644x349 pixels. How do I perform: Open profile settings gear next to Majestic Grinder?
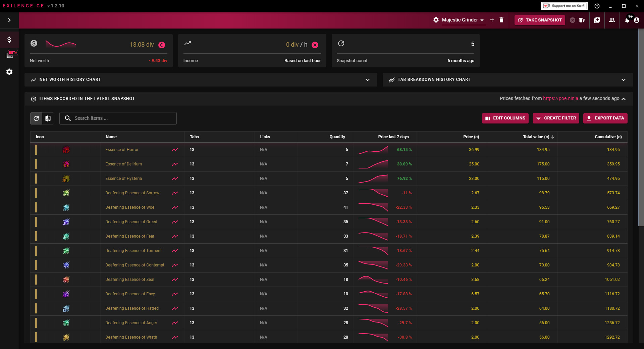pyautogui.click(x=436, y=20)
